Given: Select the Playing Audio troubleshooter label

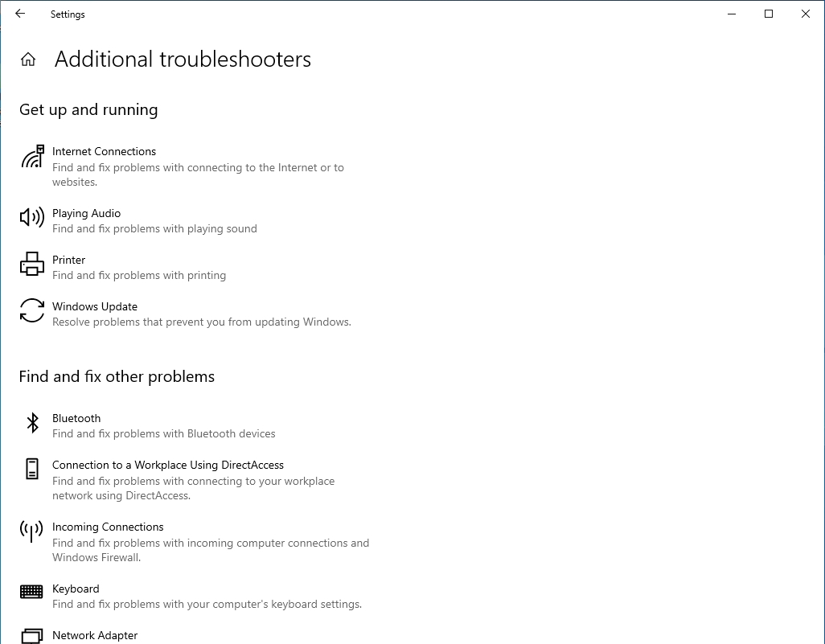Looking at the screenshot, I should (x=87, y=213).
